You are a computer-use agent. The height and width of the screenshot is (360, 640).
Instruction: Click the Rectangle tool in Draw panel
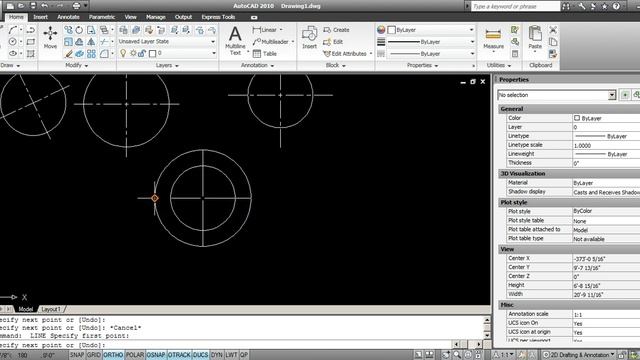(31, 42)
